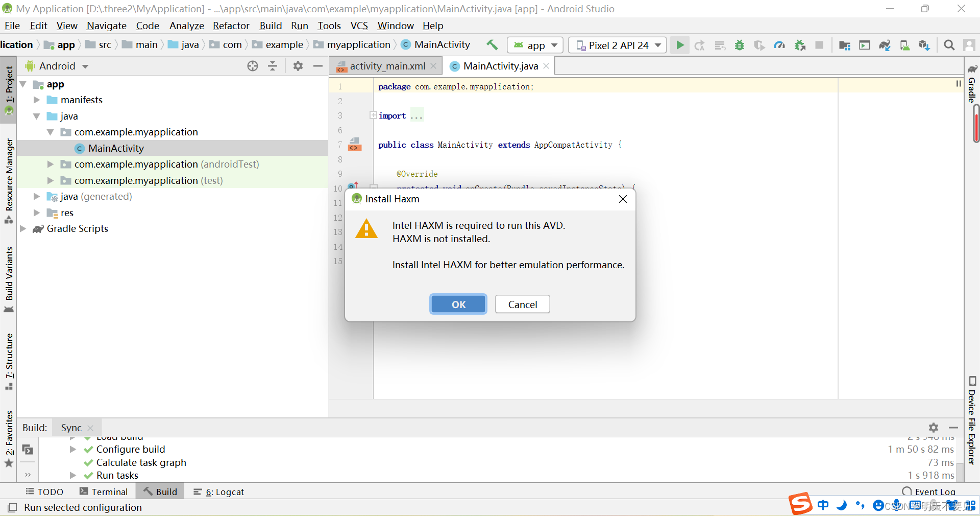Image resolution: width=980 pixels, height=516 pixels.
Task: Click the Stop square icon
Action: [819, 45]
